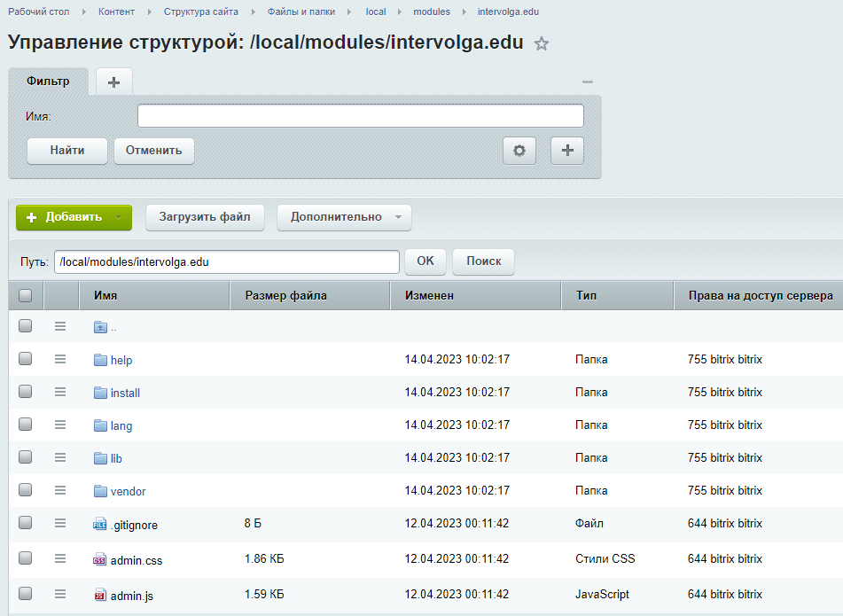Focus the Имя filter text field
This screenshot has width=843, height=616.
tap(360, 116)
